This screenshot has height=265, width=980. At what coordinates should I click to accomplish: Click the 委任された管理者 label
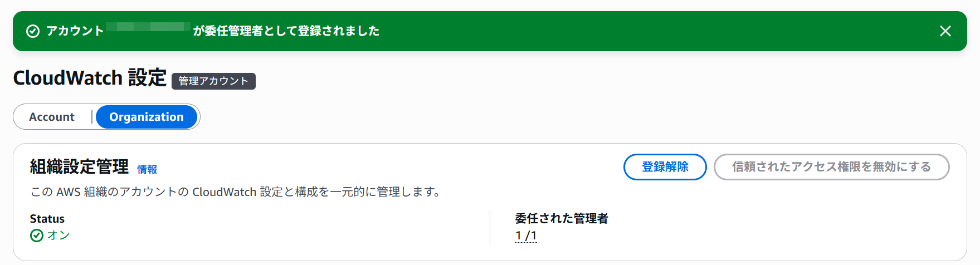point(562,219)
